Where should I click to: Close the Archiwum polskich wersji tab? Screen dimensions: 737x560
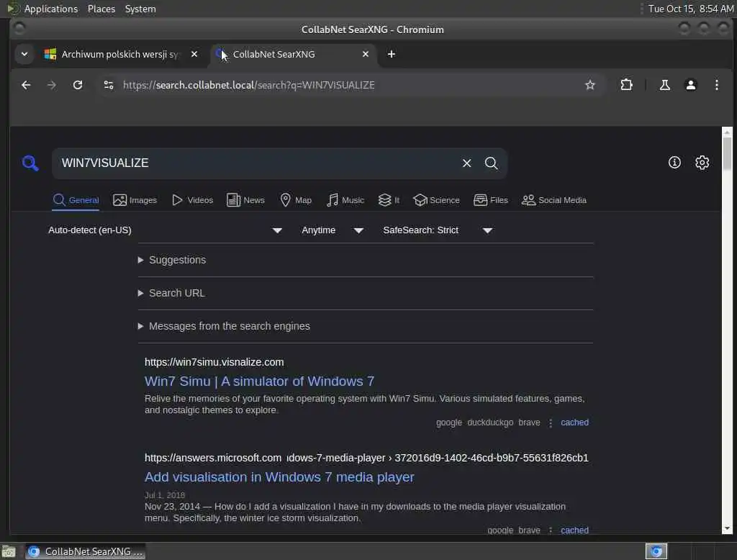194,54
